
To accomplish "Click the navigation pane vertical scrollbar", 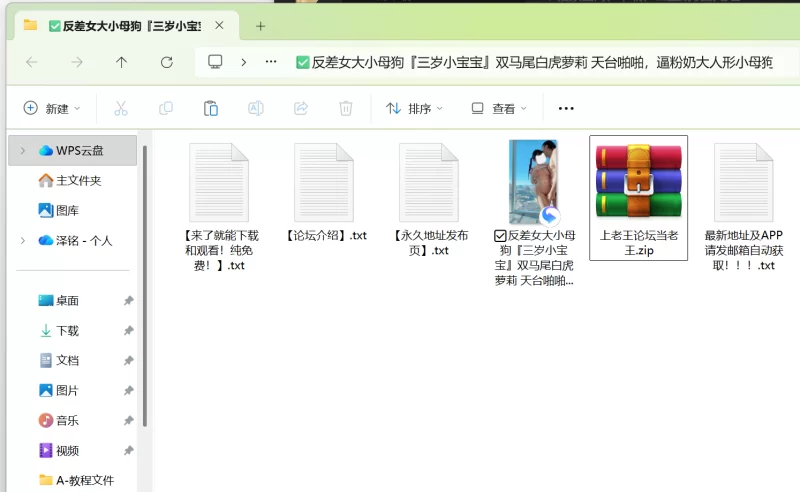I will click(x=146, y=280).
